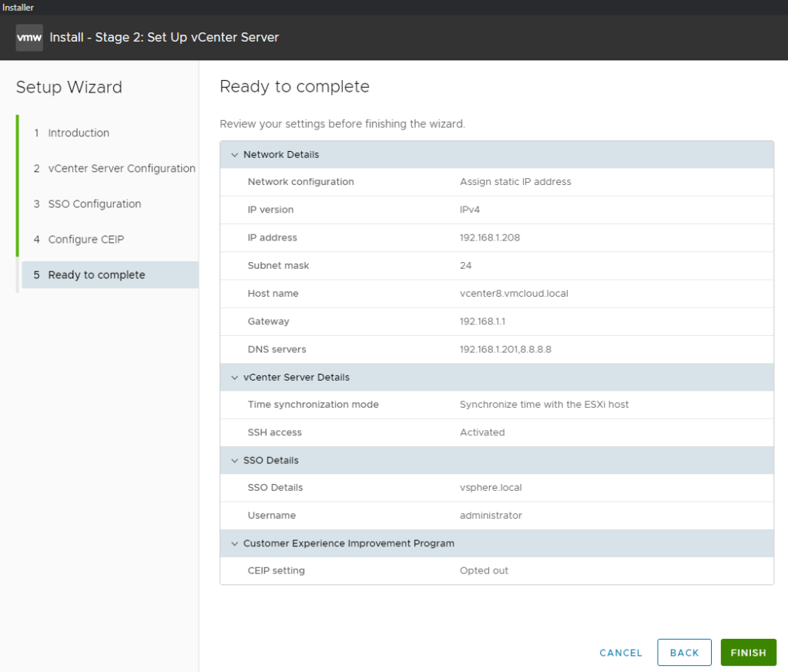Image resolution: width=788 pixels, height=672 pixels.
Task: Cancel the setup wizard
Action: click(621, 653)
